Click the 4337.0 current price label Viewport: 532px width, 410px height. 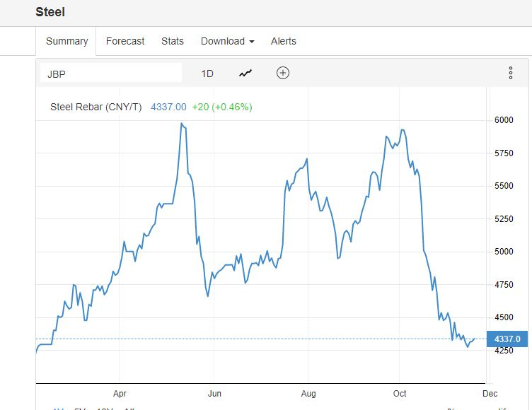click(x=507, y=339)
